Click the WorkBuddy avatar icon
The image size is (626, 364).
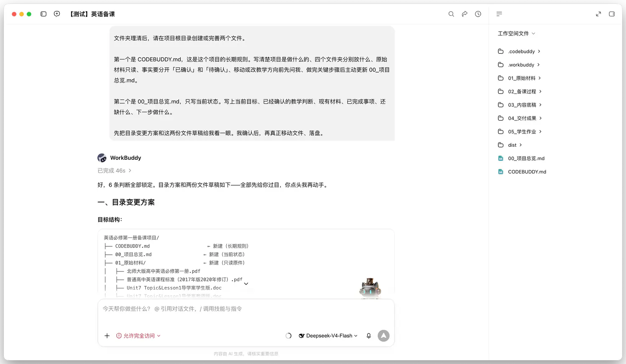pyautogui.click(x=102, y=158)
